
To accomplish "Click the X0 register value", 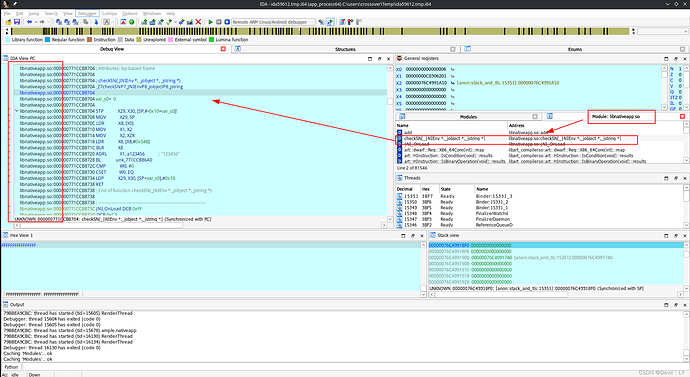I will point(426,70).
